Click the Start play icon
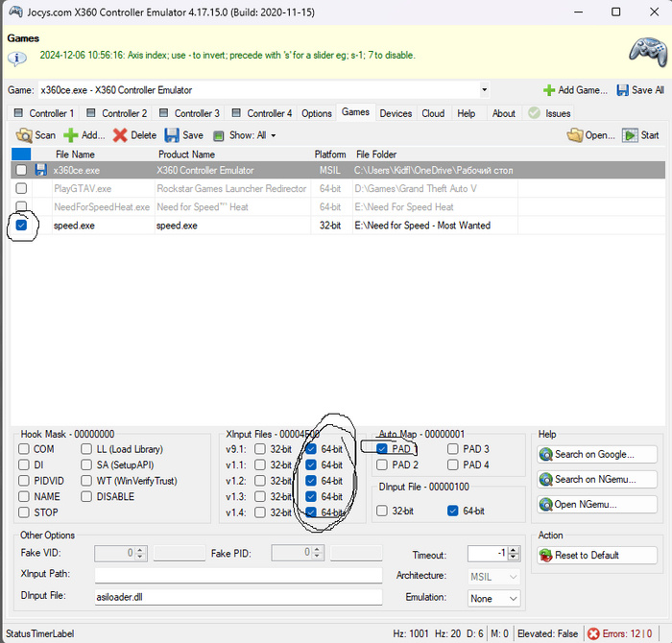 click(x=630, y=135)
